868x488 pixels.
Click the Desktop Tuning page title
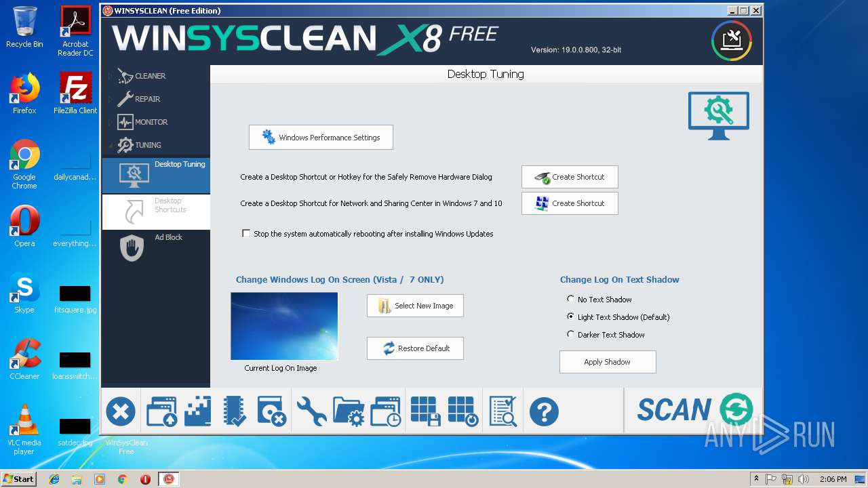click(486, 74)
